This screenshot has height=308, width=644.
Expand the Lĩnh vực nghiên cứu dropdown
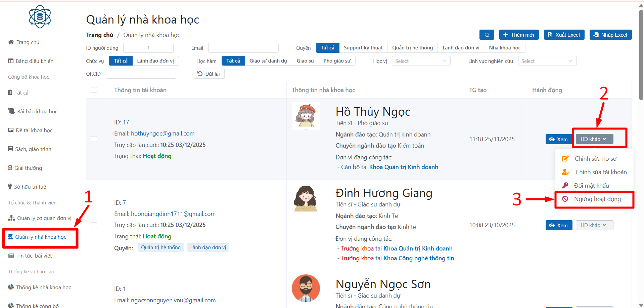click(x=547, y=61)
